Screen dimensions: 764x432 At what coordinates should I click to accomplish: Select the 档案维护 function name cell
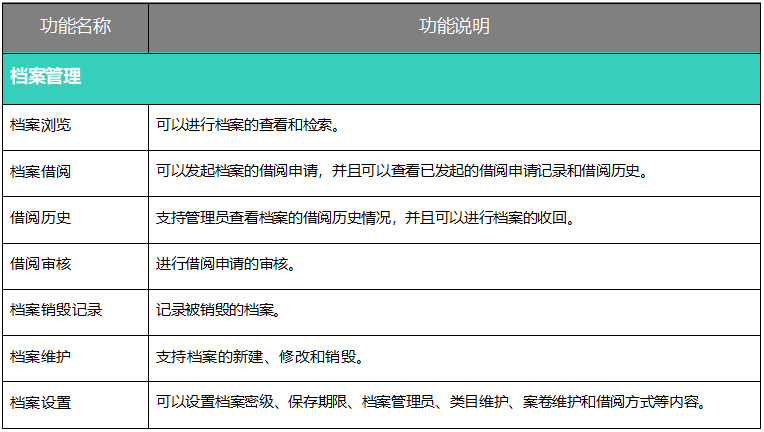(x=40, y=357)
